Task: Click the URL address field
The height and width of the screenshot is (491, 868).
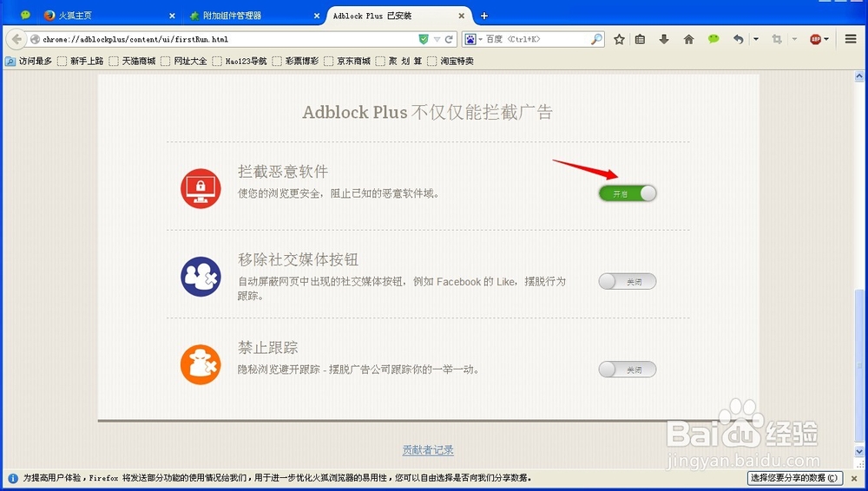Action: click(227, 39)
